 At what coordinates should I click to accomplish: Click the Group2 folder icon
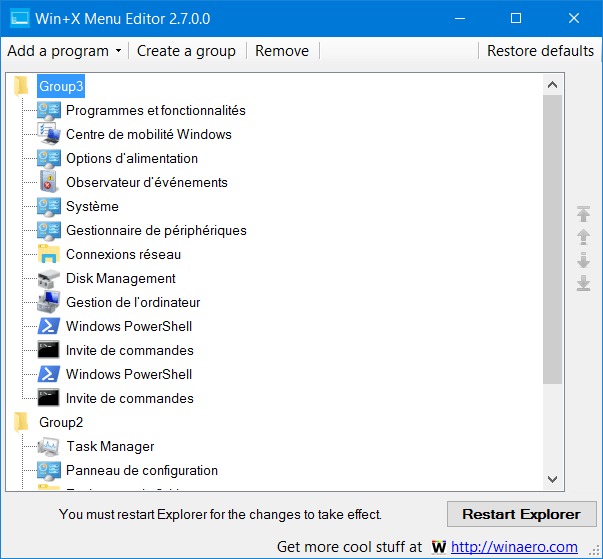21,422
